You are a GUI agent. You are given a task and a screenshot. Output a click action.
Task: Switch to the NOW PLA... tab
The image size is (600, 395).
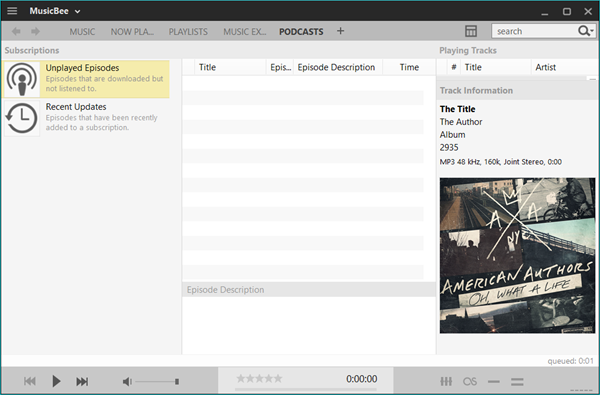pyautogui.click(x=132, y=32)
